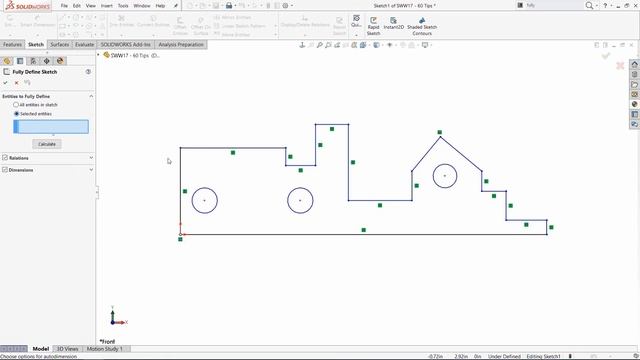Click the Rebuild traffic light icon
This screenshot has width=640, height=360.
[x=268, y=6]
